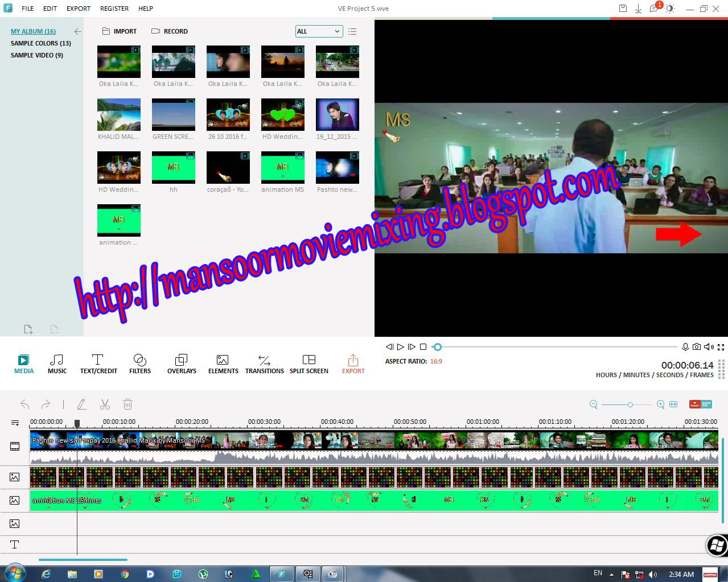Open the OVERLAYS tab

tap(182, 364)
